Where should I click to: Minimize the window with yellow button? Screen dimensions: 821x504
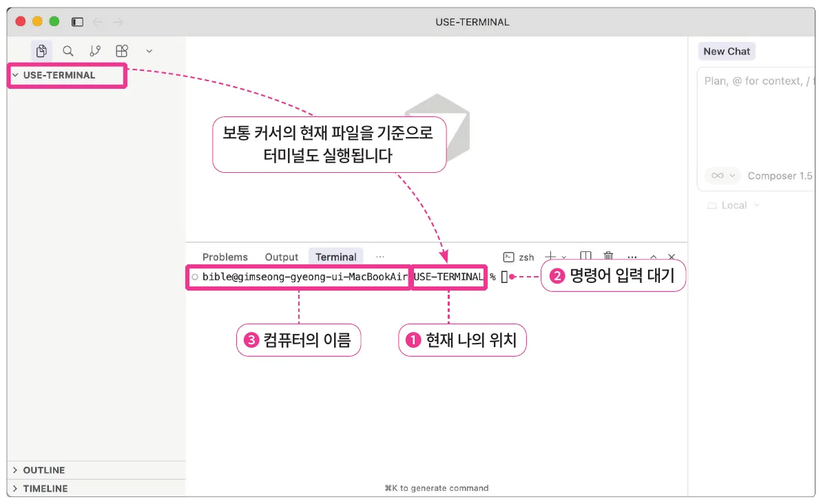pyautogui.click(x=37, y=21)
